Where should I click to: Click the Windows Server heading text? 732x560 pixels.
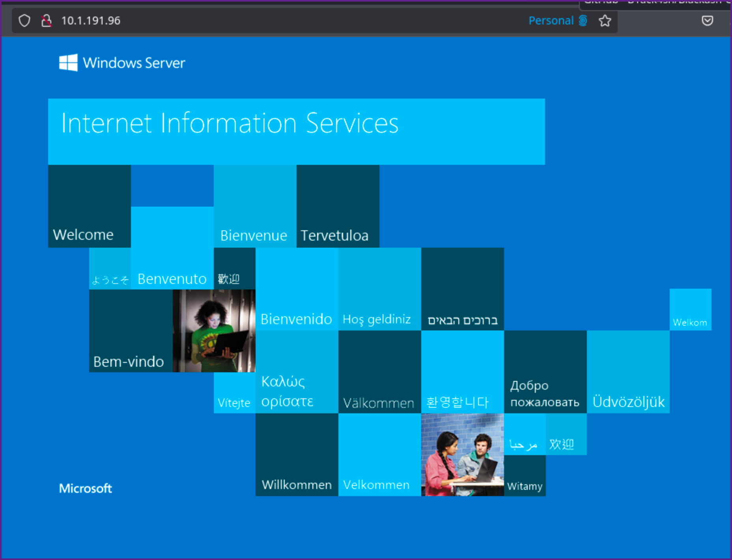[x=134, y=63]
